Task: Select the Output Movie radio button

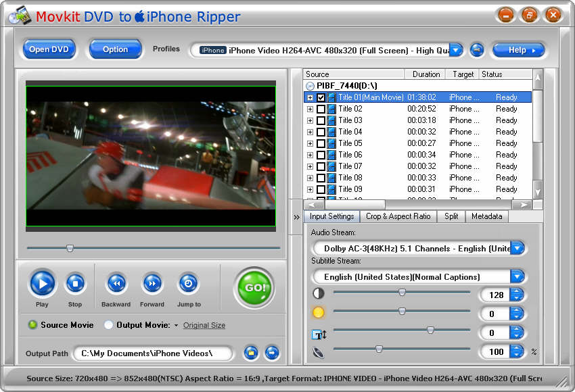Action: pyautogui.click(x=108, y=324)
